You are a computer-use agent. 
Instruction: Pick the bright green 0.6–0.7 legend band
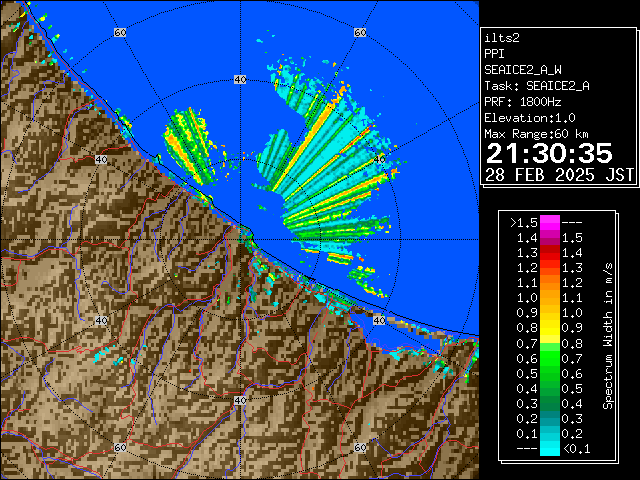pyautogui.click(x=550, y=358)
